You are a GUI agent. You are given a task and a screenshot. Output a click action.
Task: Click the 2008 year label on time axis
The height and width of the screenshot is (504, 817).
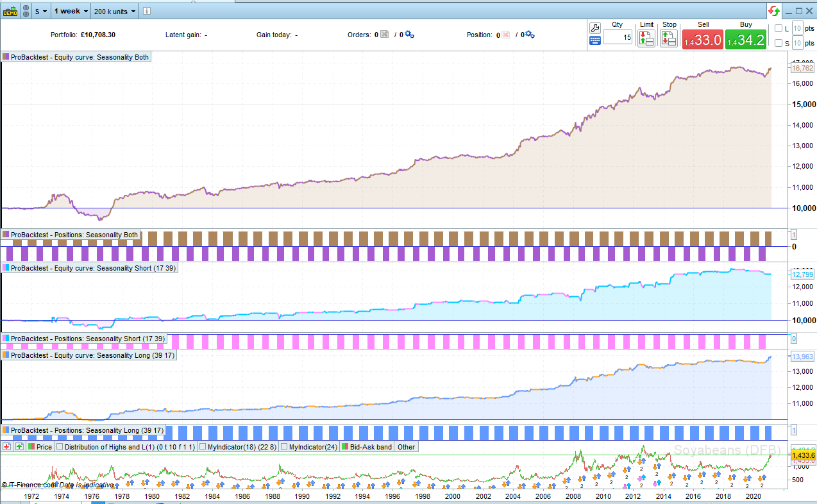[573, 496]
